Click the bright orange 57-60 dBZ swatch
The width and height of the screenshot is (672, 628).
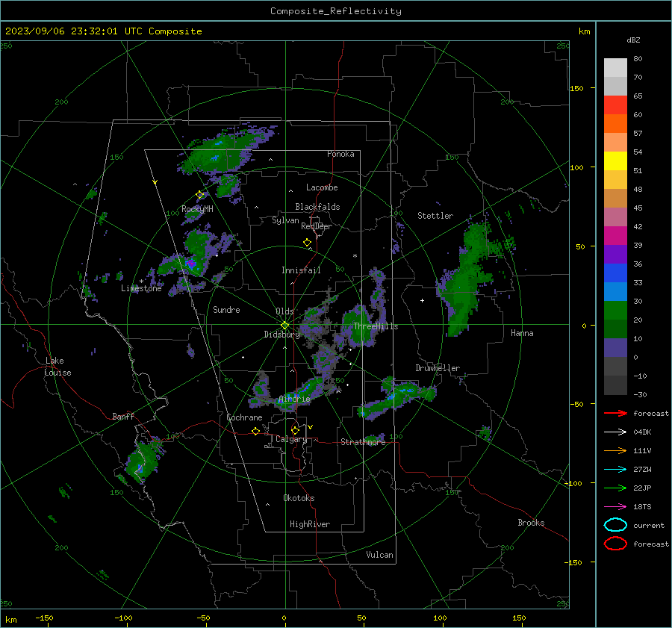tap(615, 124)
